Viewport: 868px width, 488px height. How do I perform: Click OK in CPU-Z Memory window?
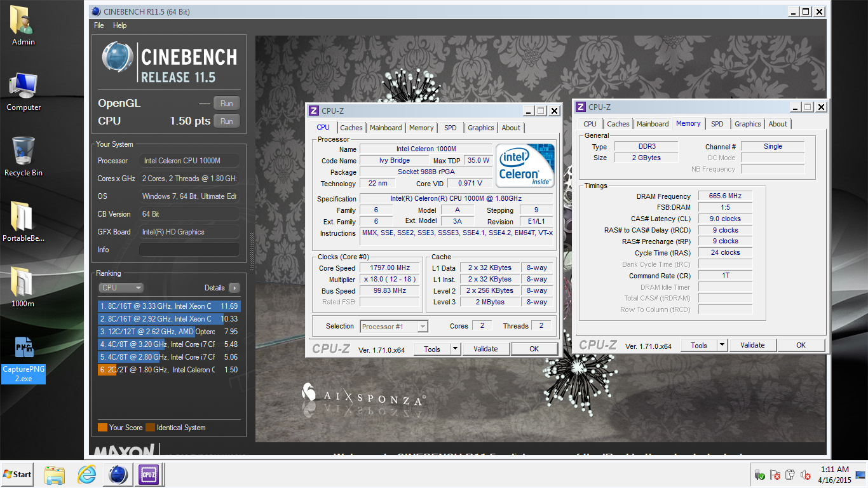point(801,345)
